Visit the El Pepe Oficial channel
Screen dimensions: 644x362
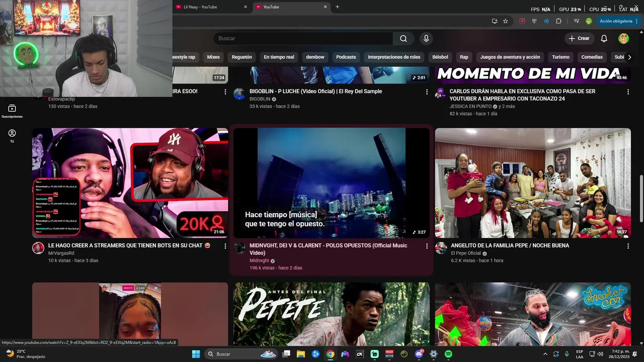click(x=466, y=253)
